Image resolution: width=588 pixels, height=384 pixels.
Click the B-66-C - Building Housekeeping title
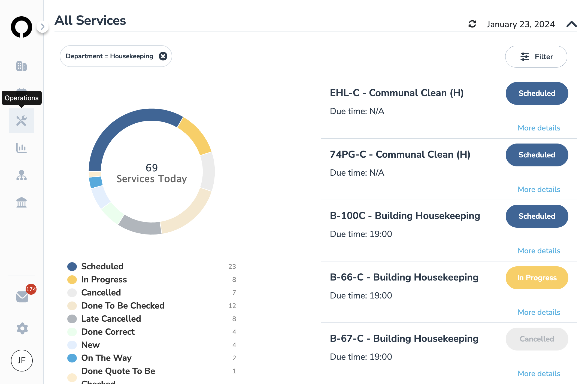(404, 277)
